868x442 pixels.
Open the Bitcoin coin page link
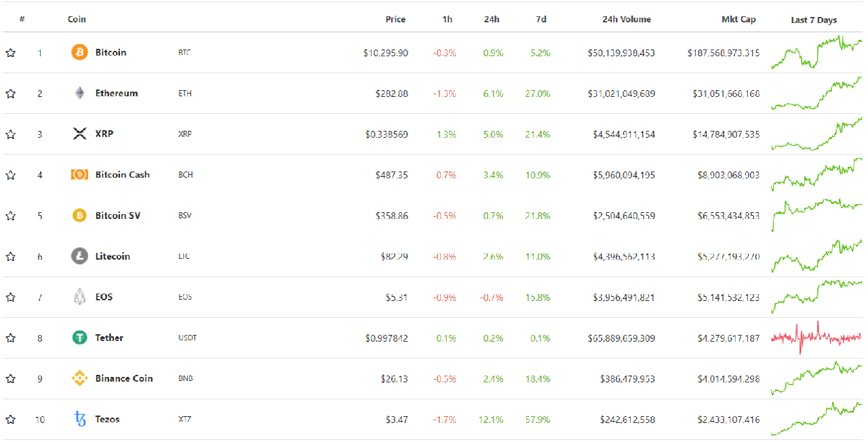(111, 52)
